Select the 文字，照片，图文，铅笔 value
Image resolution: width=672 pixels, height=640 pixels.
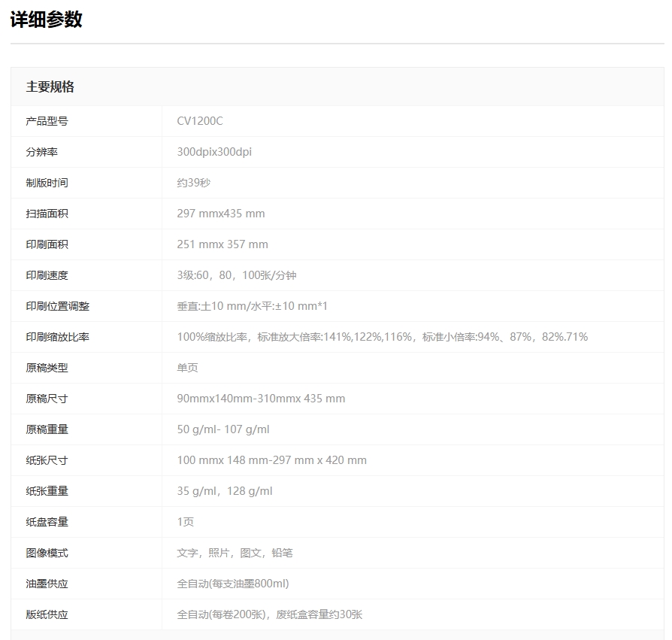pos(235,554)
